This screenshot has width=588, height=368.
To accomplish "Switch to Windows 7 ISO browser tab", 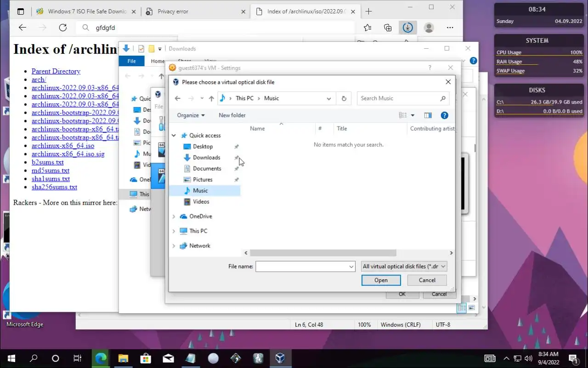I will click(87, 11).
